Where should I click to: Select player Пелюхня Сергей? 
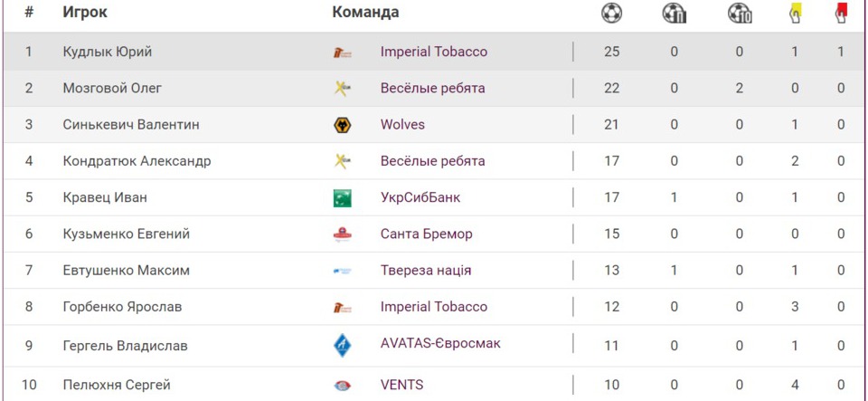[117, 385]
